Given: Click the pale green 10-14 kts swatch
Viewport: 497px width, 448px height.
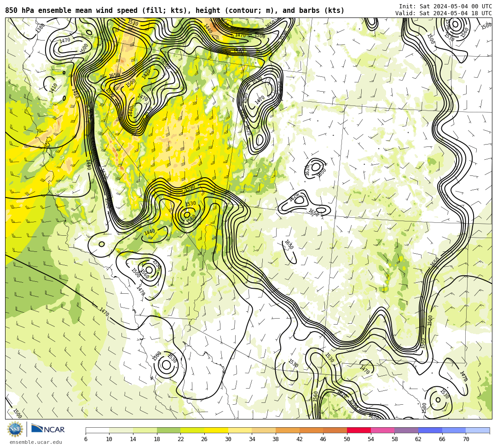Looking at the screenshot, I should pyautogui.click(x=121, y=430).
